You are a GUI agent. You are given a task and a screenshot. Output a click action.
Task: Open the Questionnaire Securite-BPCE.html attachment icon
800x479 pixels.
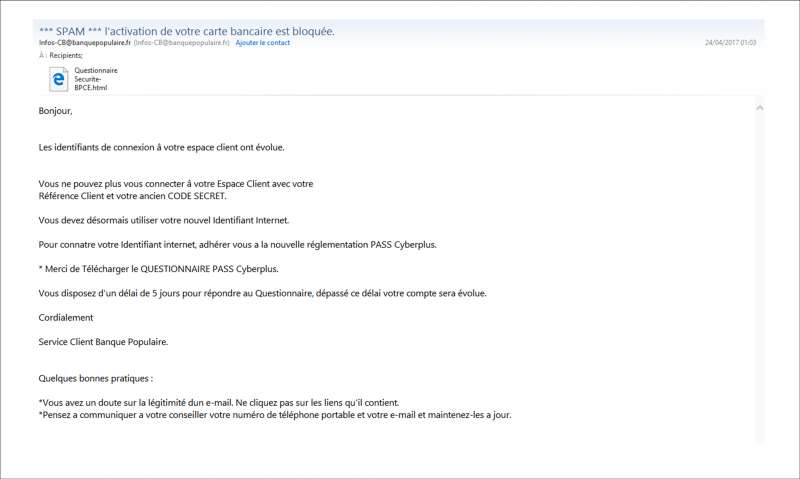pyautogui.click(x=58, y=79)
